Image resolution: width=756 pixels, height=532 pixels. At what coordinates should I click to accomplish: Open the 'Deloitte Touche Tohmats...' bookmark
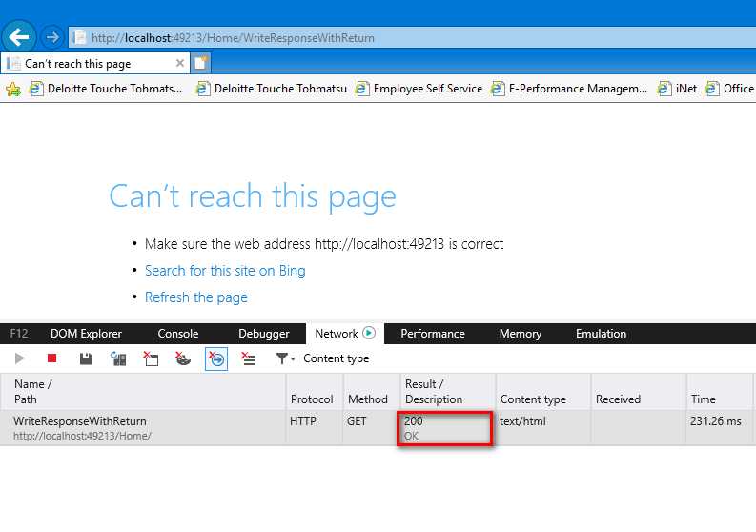(x=106, y=89)
